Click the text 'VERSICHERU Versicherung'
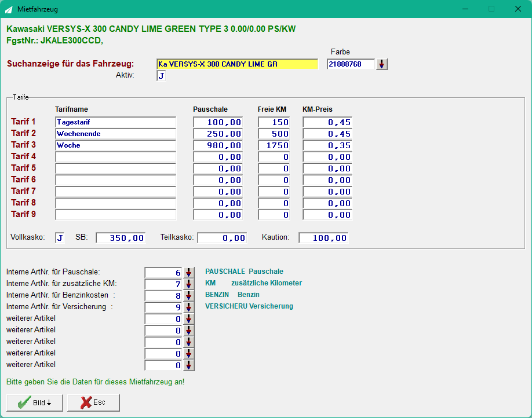This screenshot has width=532, height=418. (x=249, y=306)
